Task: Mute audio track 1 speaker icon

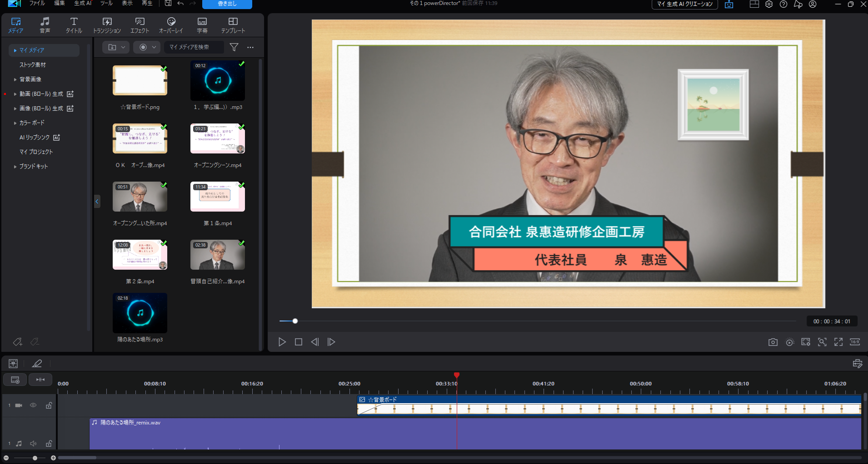Action: (33, 444)
